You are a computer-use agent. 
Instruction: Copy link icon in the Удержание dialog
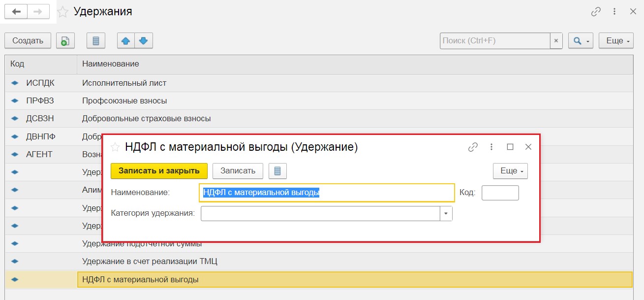473,147
